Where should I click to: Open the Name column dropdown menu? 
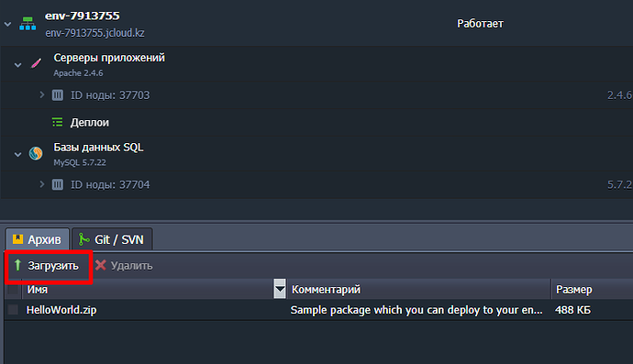coord(280,289)
